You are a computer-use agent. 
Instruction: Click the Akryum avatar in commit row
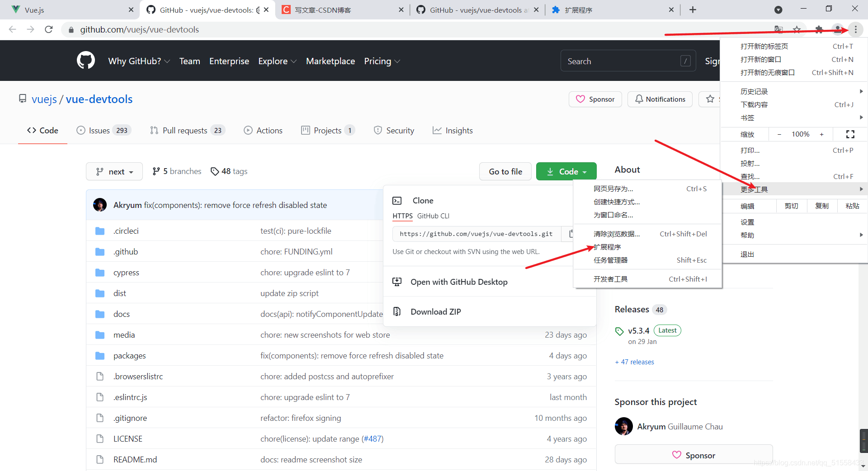tap(100, 205)
